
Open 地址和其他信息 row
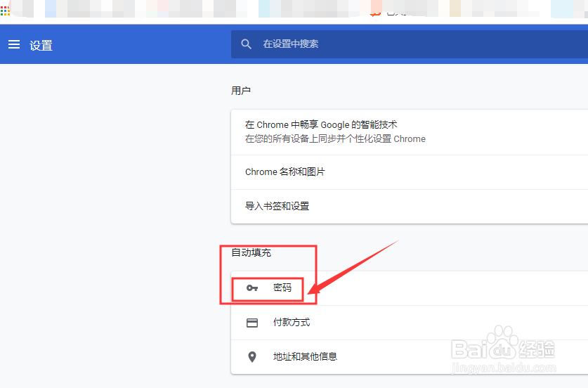(x=410, y=357)
